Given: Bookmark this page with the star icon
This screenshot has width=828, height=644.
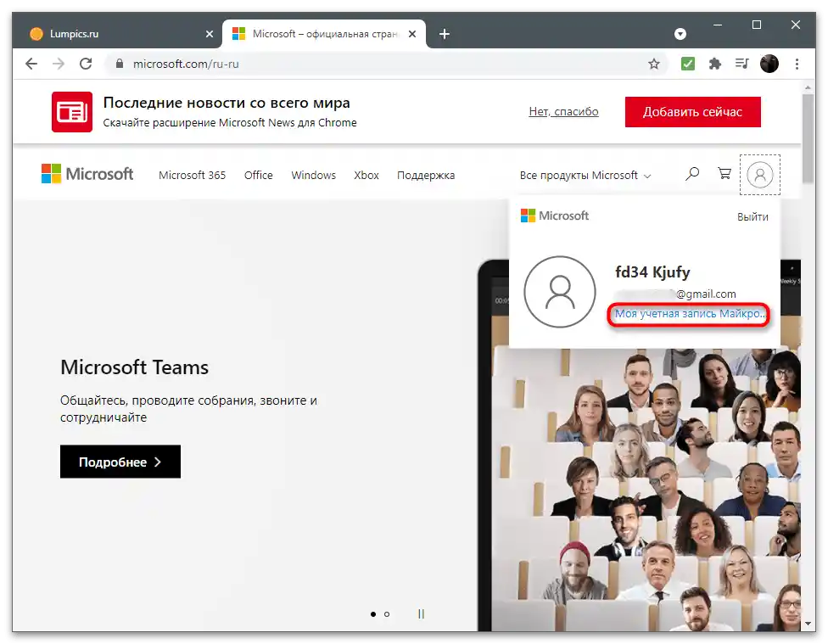Looking at the screenshot, I should [x=654, y=64].
